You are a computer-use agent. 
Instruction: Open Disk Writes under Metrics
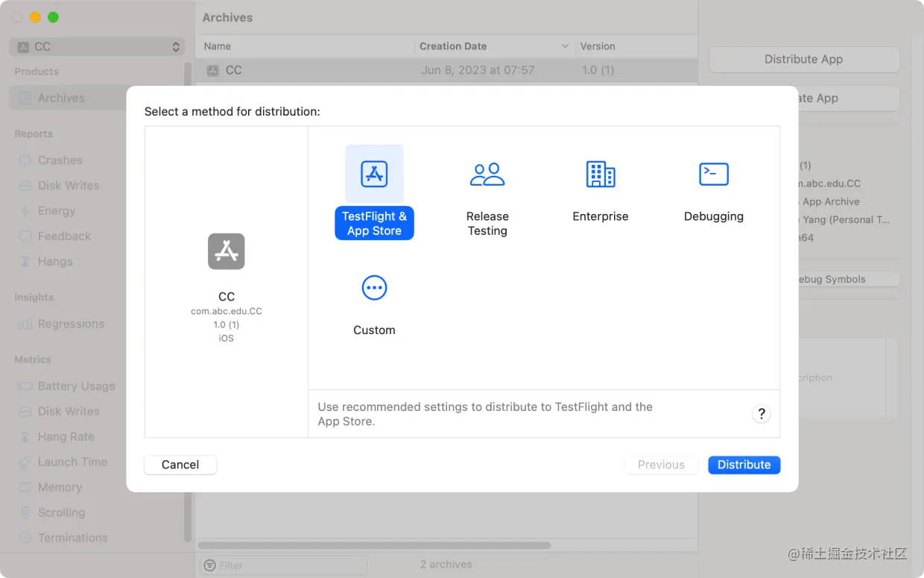(69, 412)
